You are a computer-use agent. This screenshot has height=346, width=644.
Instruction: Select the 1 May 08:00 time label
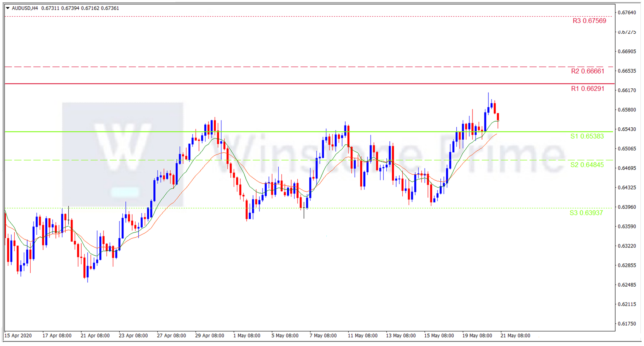(247, 335)
